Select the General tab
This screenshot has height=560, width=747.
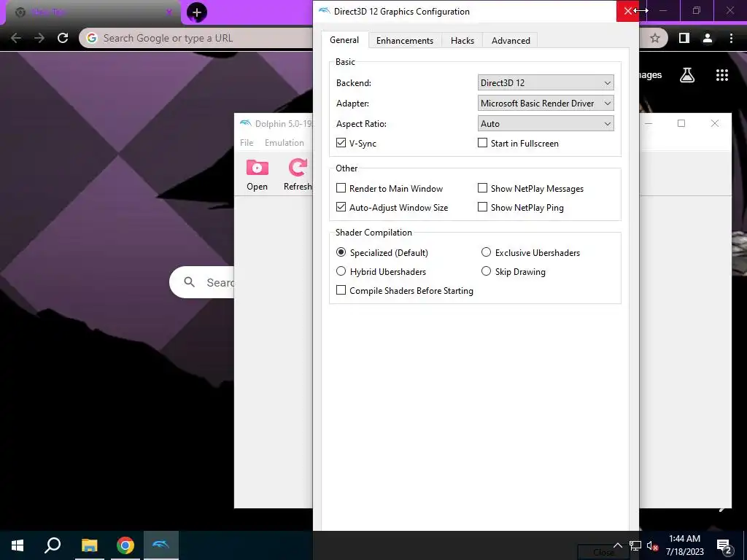(x=344, y=40)
